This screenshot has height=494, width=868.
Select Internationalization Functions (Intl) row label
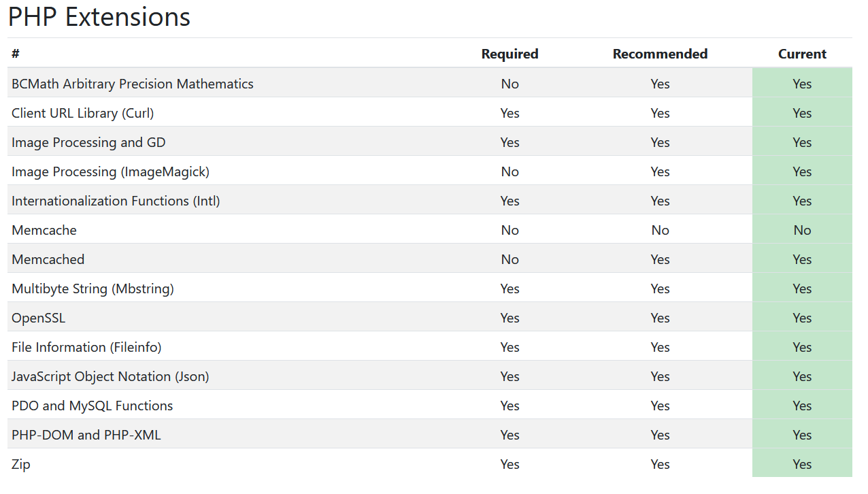116,201
